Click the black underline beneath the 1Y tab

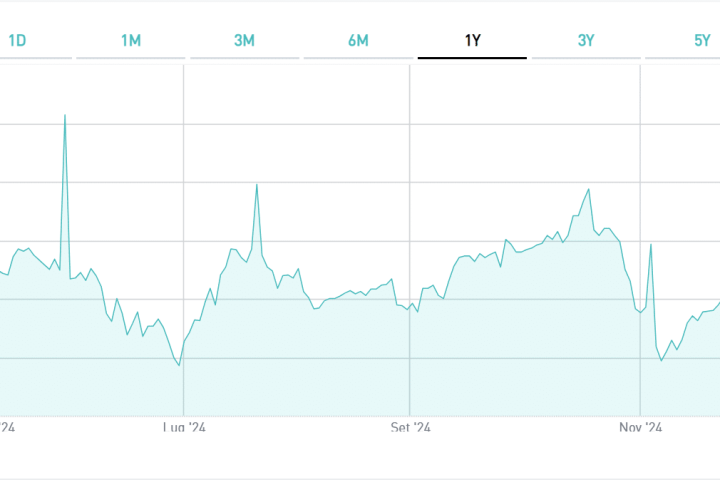472,58
